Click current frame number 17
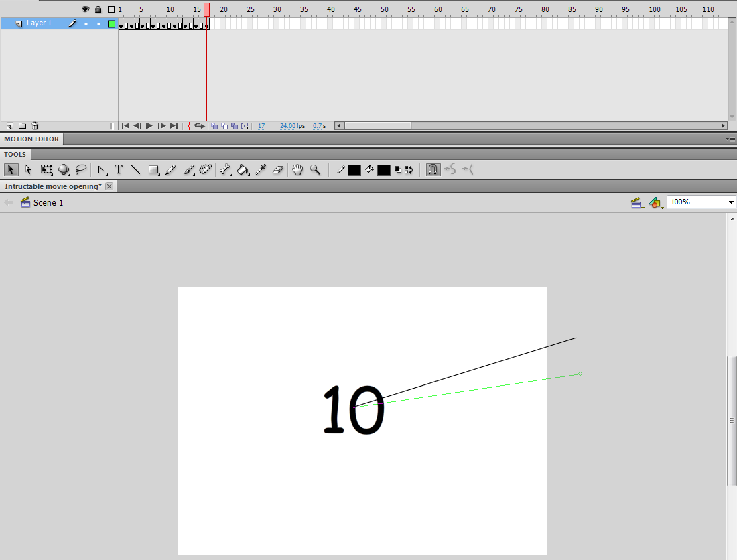 261,126
